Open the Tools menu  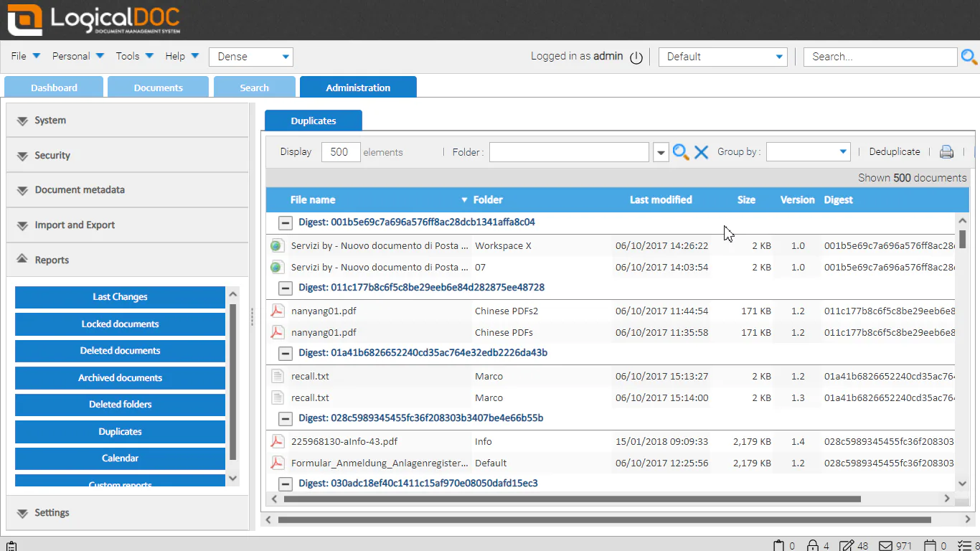(128, 55)
